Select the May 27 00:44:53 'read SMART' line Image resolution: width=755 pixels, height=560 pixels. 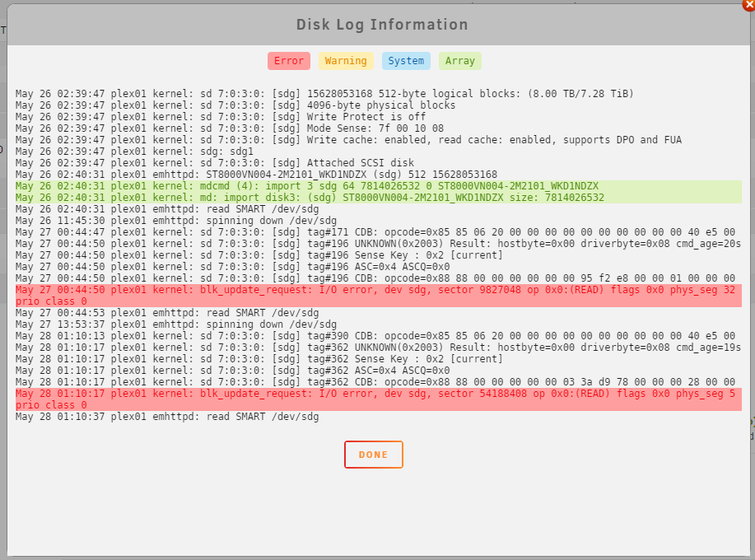[167, 313]
